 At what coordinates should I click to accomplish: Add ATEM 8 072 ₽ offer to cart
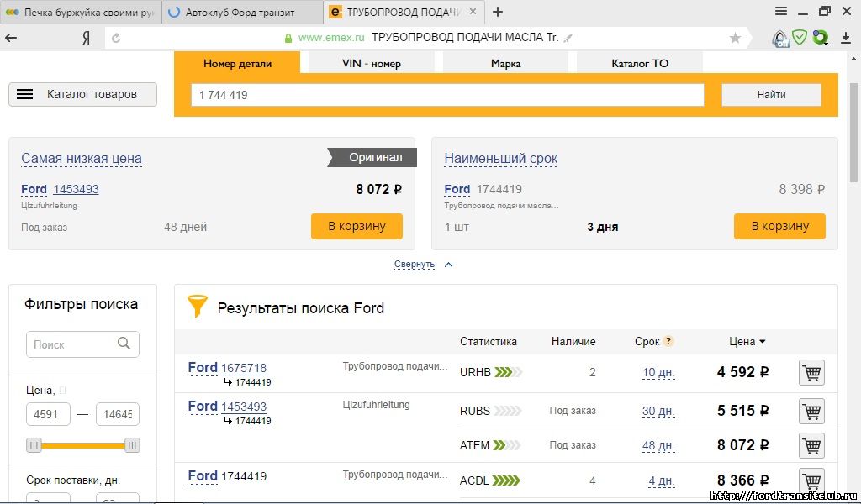pos(811,445)
